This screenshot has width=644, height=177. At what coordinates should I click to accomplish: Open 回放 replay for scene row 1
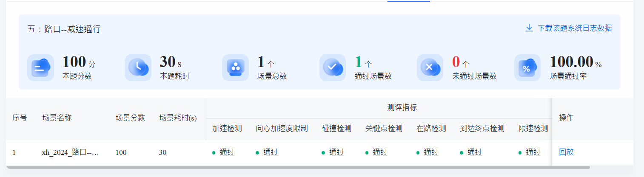tap(566, 152)
